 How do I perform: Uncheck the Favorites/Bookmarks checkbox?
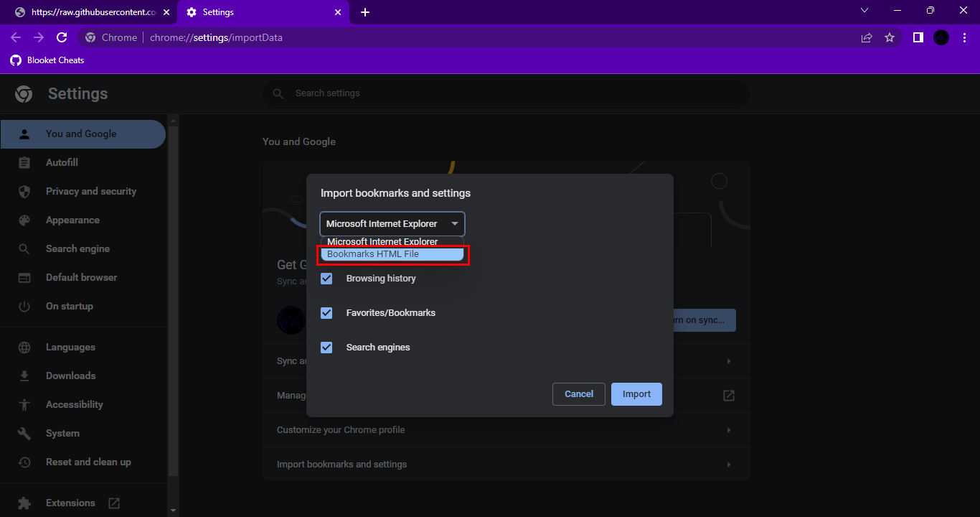point(326,312)
